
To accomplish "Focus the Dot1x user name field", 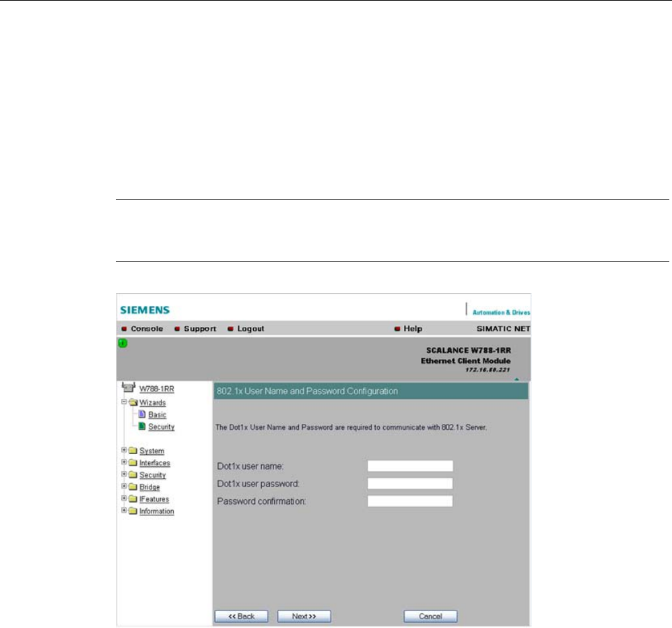I will [409, 466].
